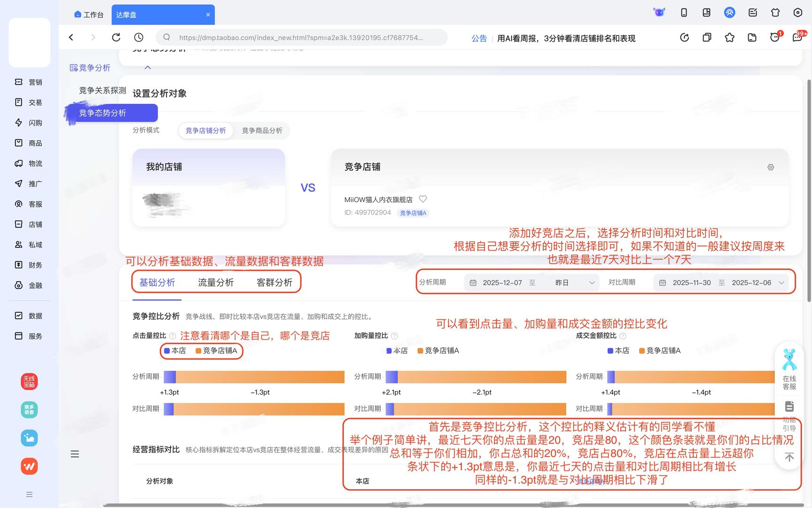Open 财务 sidebar item
This screenshot has height=508, width=812.
click(x=29, y=265)
